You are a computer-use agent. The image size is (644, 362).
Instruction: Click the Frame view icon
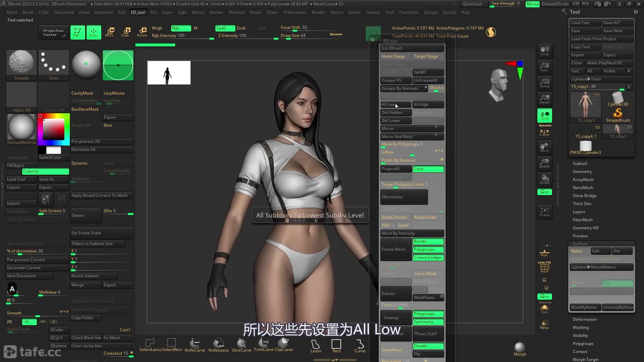pyautogui.click(x=544, y=212)
